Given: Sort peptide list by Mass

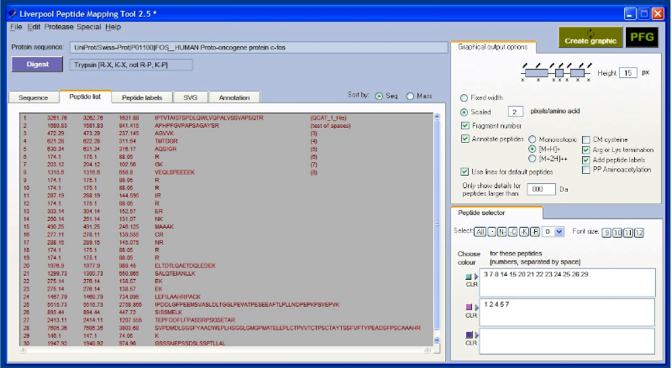Looking at the screenshot, I should tap(410, 96).
